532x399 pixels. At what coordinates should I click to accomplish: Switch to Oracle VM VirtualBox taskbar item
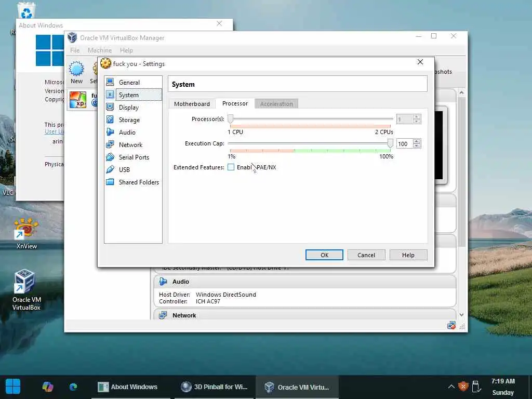297,387
